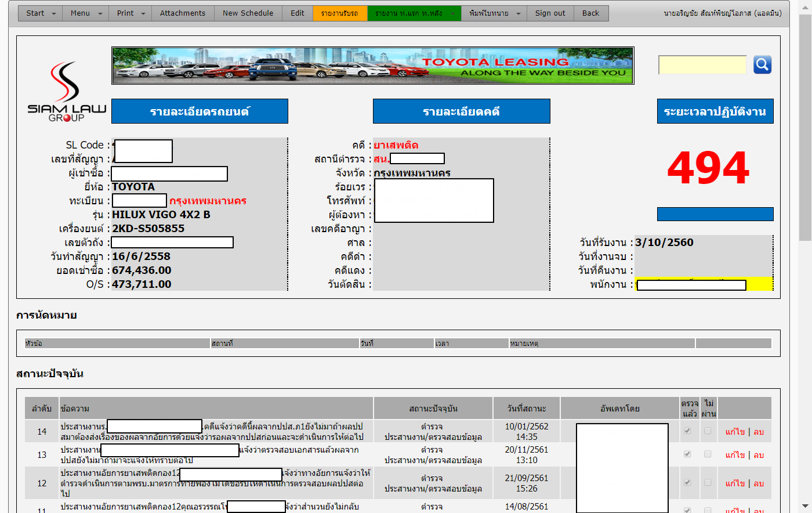This screenshot has width=812, height=513.
Task: Click the ลำดับ column header
Action: [x=42, y=409]
